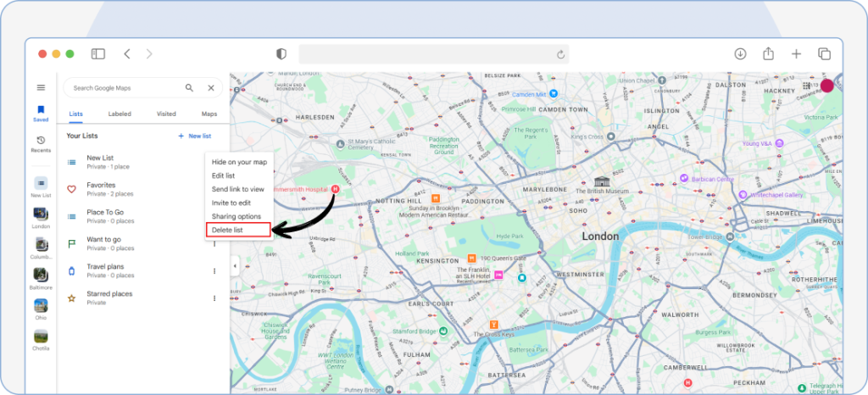This screenshot has height=395, width=868.
Task: Click Sunday in Brooklyn restaurant pin
Action: tap(436, 198)
